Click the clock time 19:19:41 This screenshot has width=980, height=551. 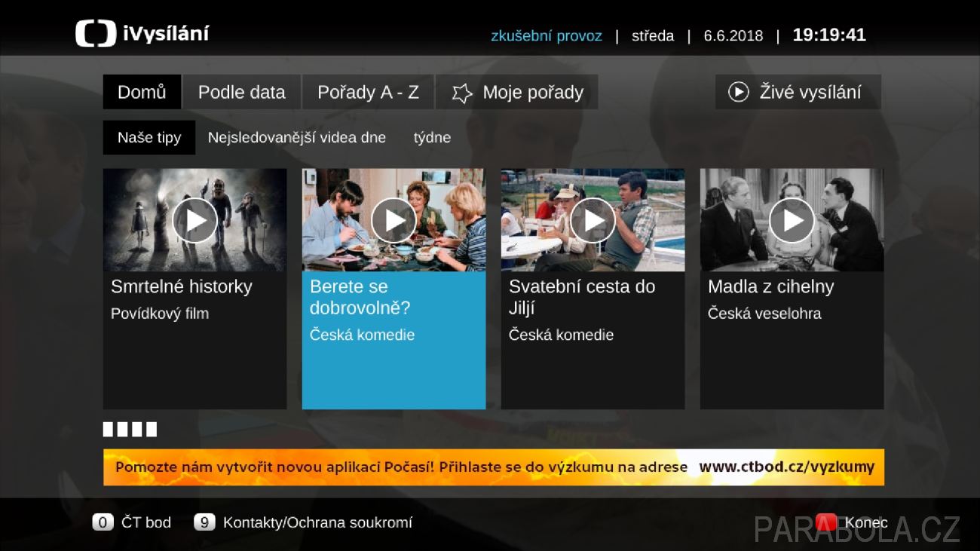829,35
